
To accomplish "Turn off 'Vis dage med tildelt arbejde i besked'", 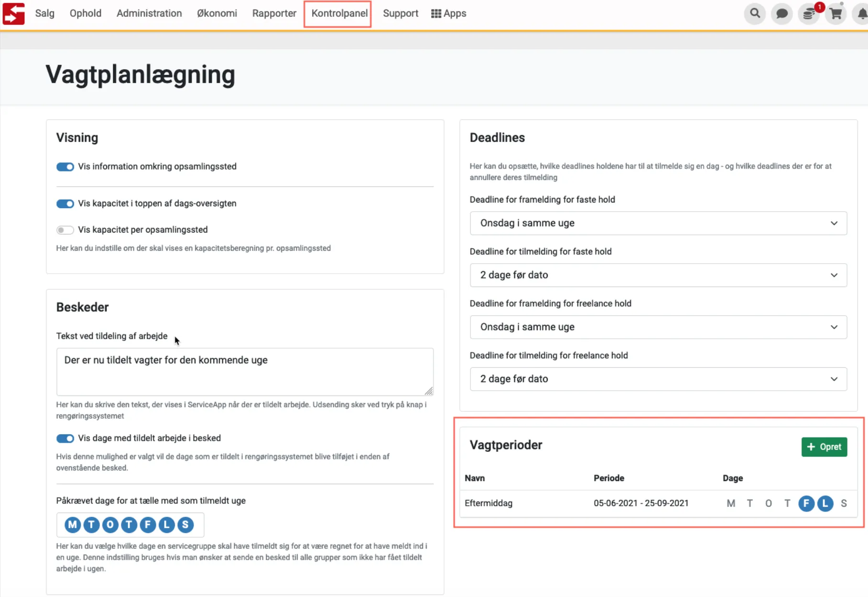I will coord(65,438).
